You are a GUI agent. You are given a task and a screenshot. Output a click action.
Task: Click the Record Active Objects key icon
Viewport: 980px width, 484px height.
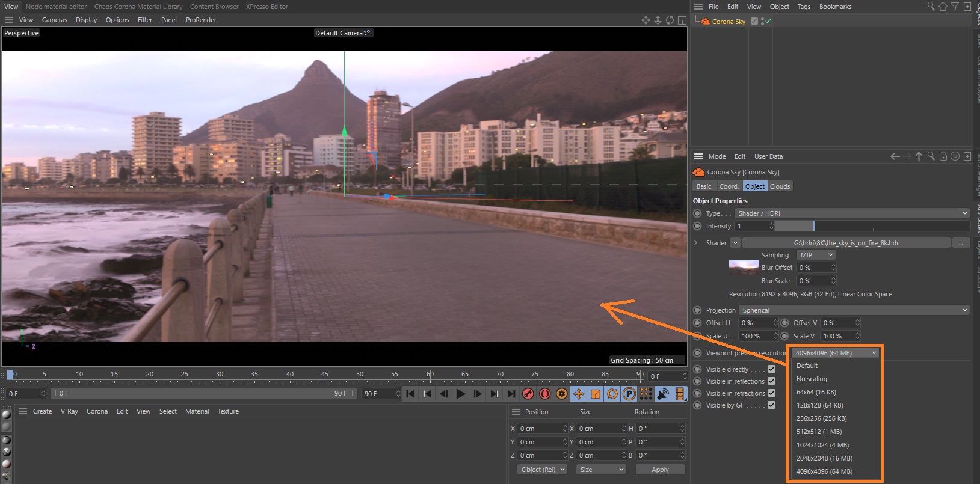pos(528,394)
